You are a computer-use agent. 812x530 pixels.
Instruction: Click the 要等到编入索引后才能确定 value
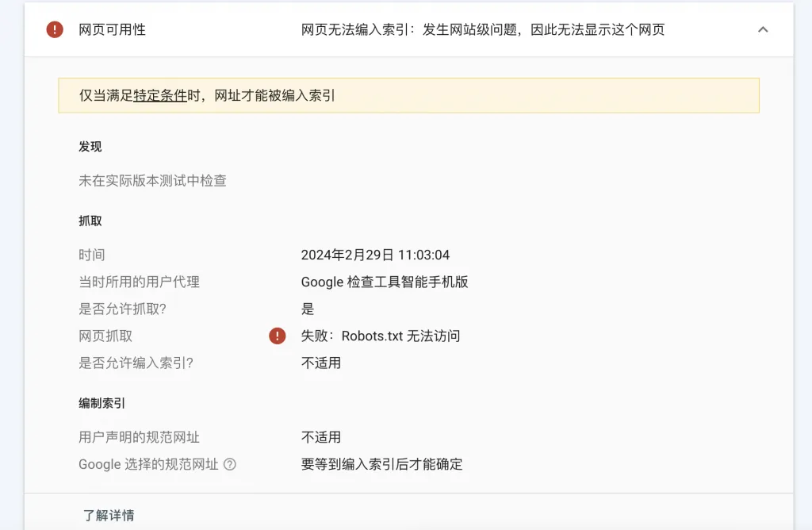(x=381, y=464)
